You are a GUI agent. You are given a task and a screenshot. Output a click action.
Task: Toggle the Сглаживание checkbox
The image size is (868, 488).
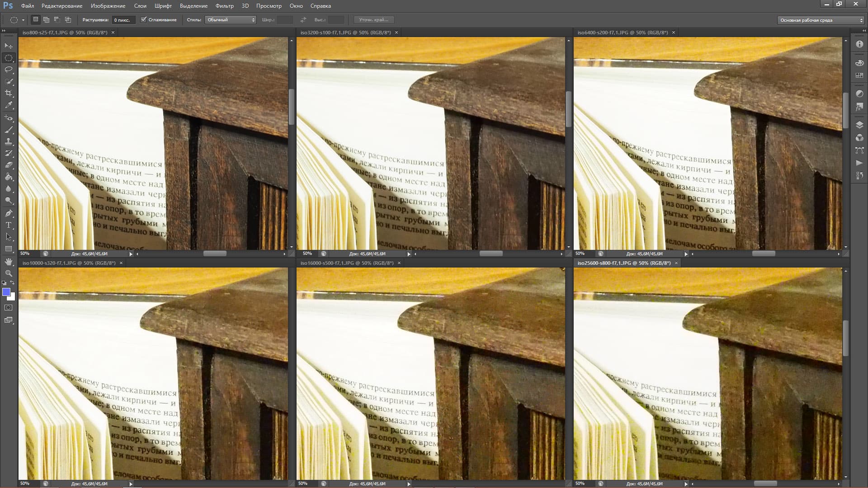pos(144,20)
